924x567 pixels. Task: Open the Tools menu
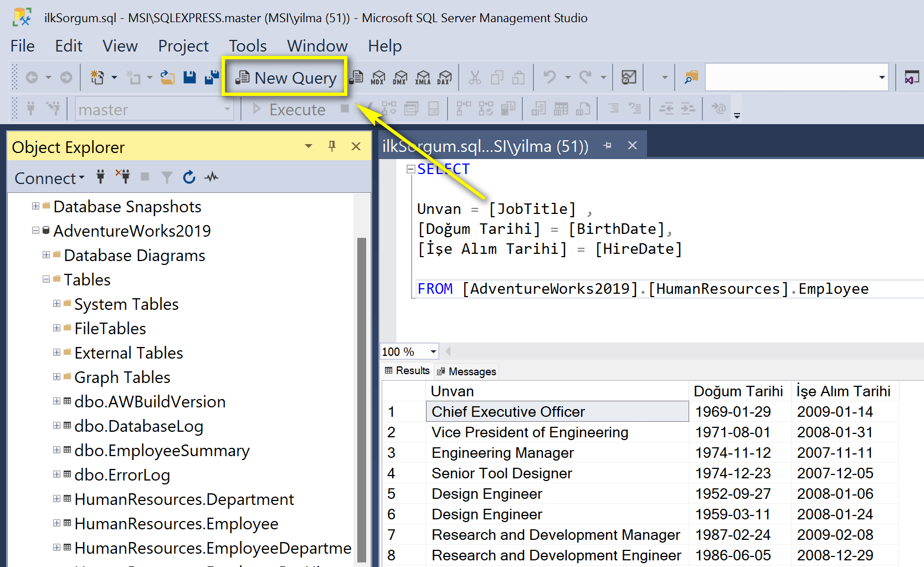pyautogui.click(x=248, y=46)
